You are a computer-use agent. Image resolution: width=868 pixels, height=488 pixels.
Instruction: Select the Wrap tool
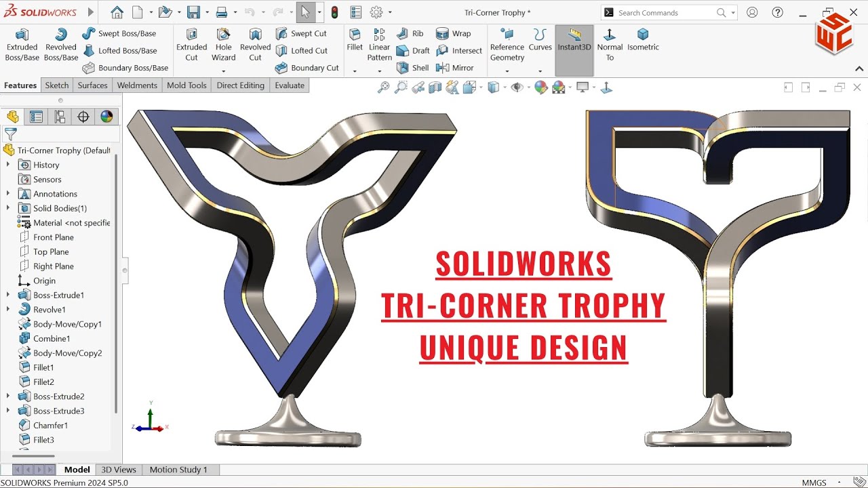pos(453,33)
